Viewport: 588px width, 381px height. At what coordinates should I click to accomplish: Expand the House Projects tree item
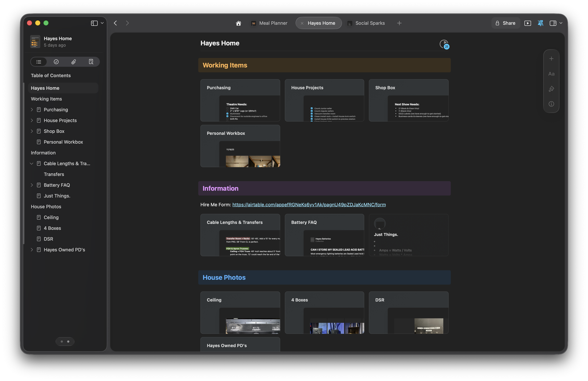[32, 120]
